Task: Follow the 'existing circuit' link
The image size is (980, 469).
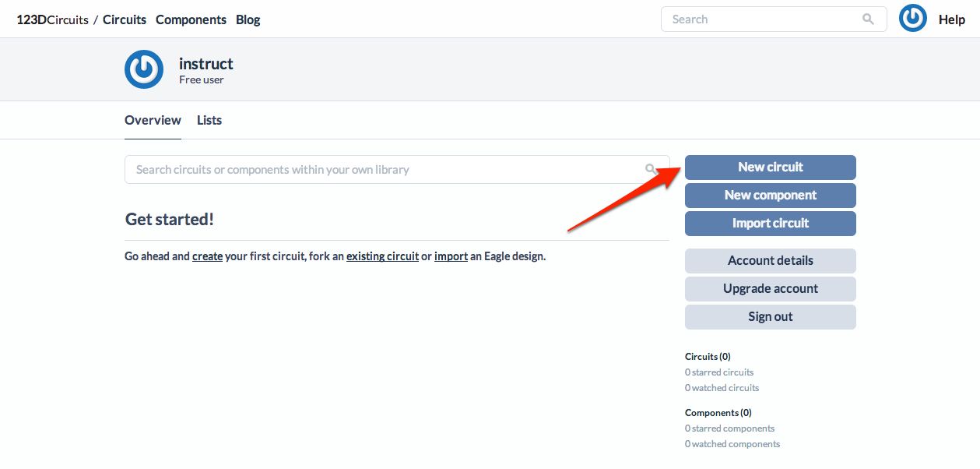Action: point(382,256)
